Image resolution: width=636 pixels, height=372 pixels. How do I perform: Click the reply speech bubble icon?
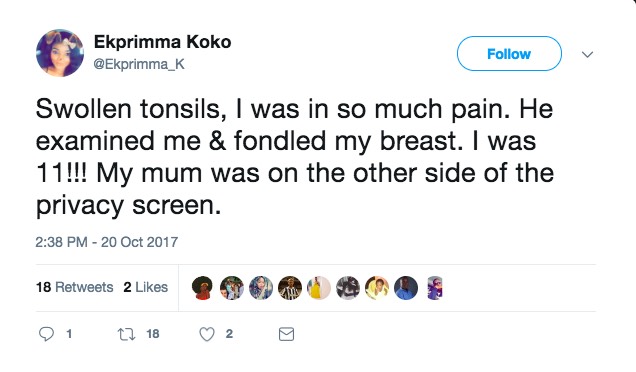click(x=46, y=334)
